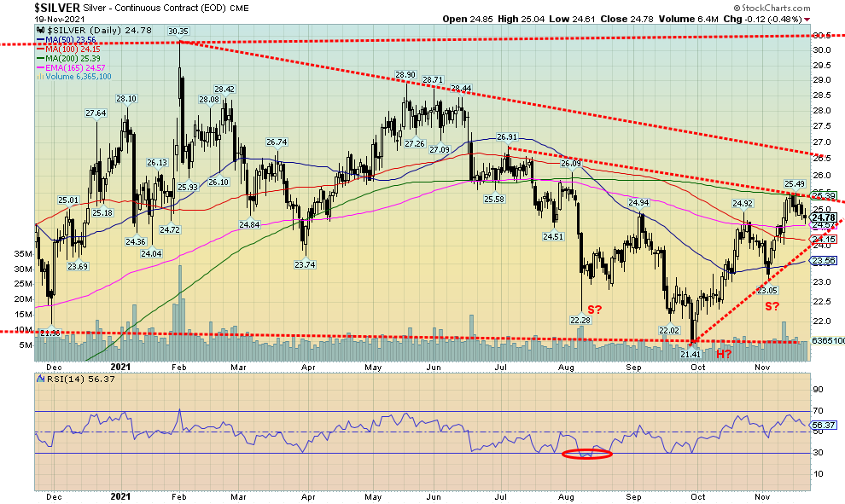The width and height of the screenshot is (845, 504).
Task: Click the red MA(100) legend line marker
Action: click(x=38, y=50)
